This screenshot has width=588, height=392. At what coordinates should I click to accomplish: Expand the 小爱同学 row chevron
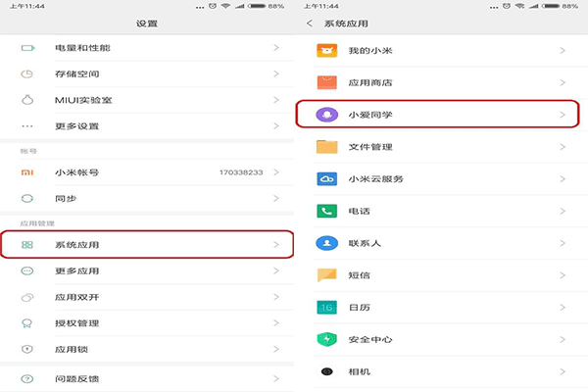563,115
